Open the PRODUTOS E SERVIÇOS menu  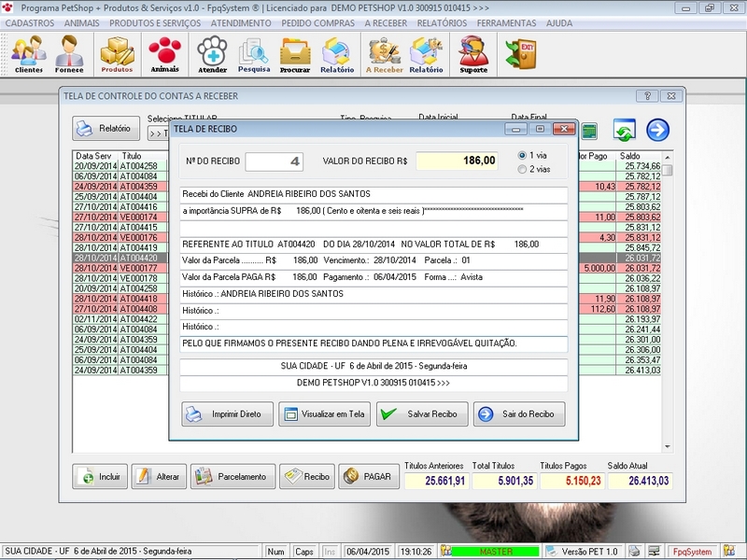click(155, 22)
